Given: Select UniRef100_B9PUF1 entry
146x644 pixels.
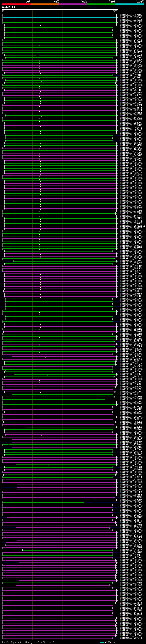Looking at the screenshot, I should pos(131,268).
